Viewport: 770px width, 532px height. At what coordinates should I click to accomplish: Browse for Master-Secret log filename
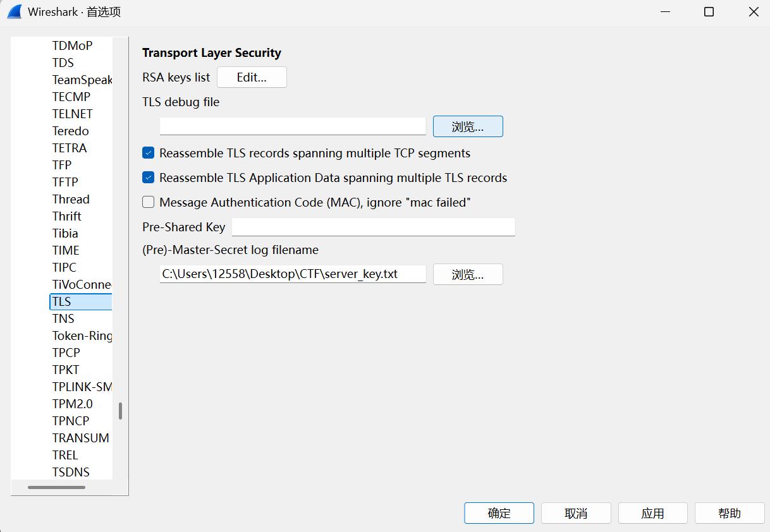(468, 274)
